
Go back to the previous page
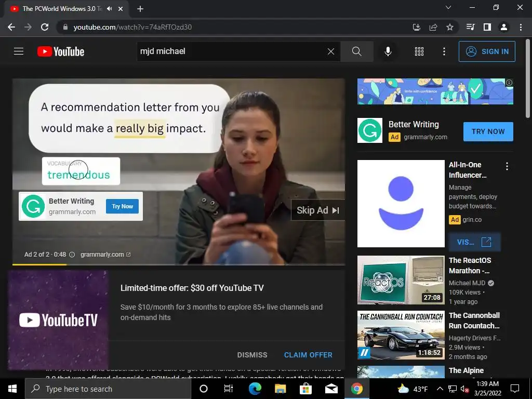(11, 27)
